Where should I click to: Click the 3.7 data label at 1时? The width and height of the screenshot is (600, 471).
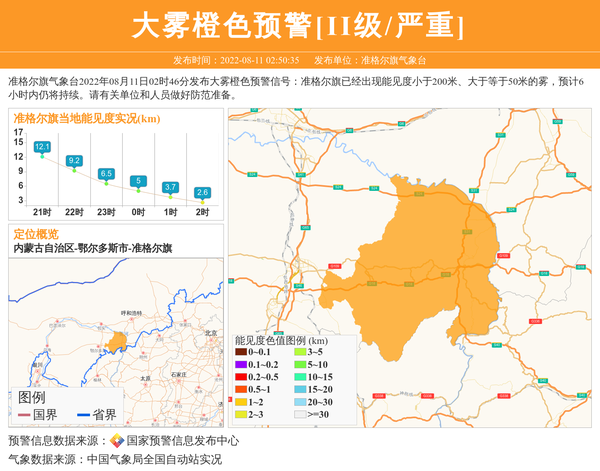[x=170, y=187]
